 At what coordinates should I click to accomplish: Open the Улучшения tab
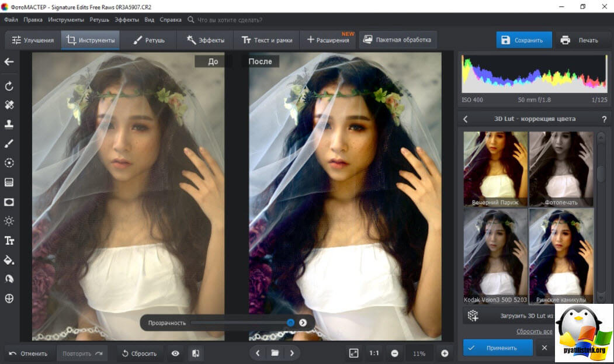click(x=33, y=40)
